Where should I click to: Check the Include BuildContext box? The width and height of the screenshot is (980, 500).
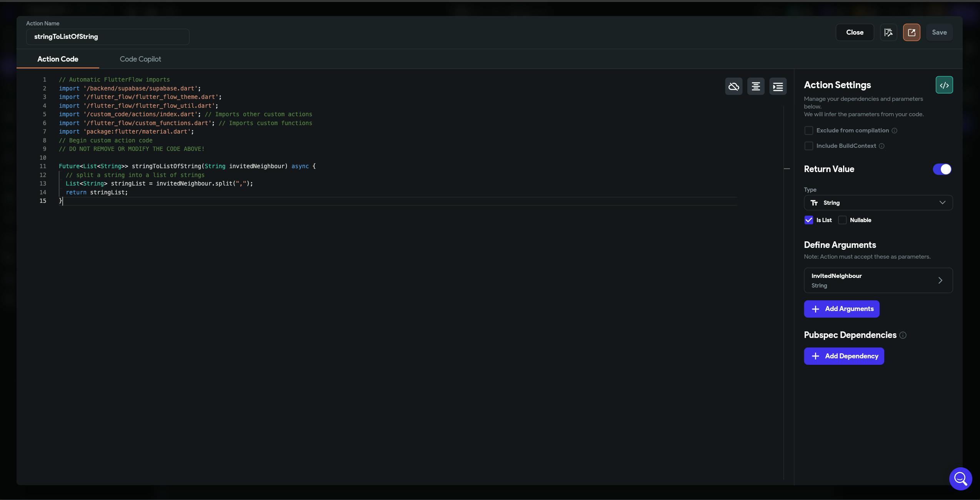pos(808,146)
